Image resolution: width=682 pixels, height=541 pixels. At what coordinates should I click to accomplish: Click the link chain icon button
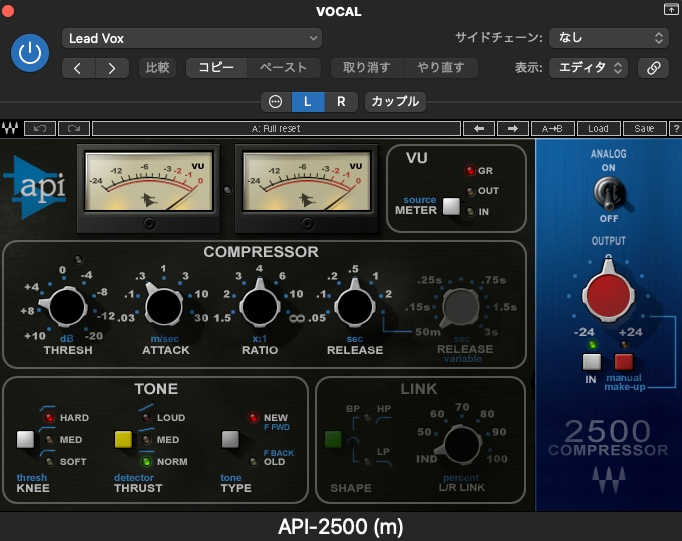click(x=653, y=68)
